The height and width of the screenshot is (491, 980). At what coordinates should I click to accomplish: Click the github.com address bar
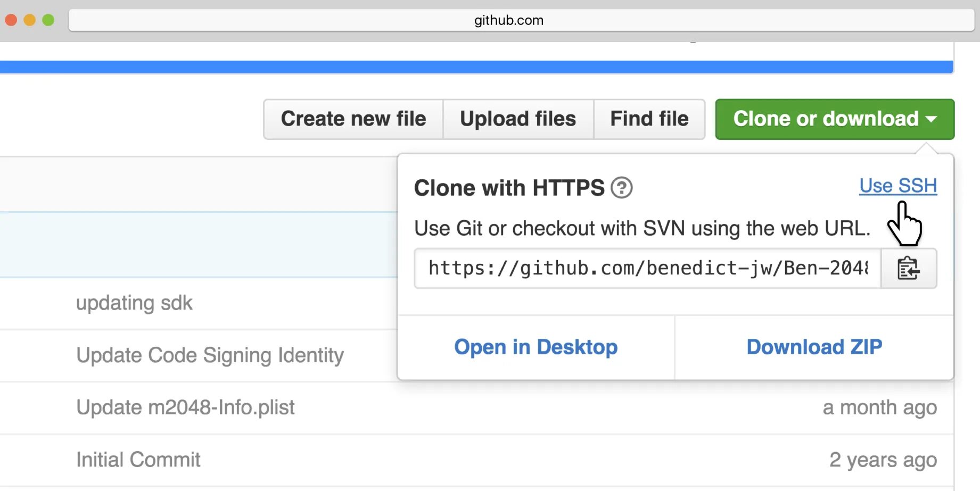522,20
